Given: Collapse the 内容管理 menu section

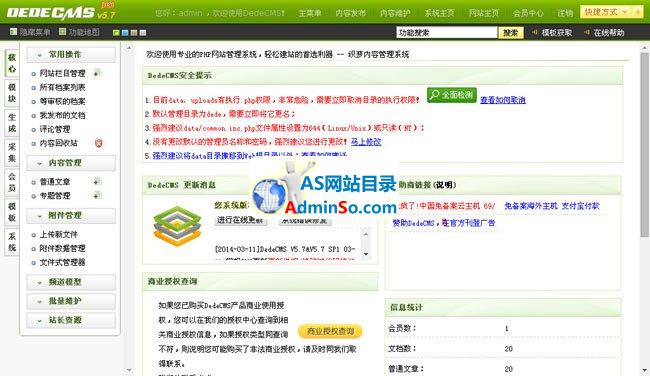Looking at the screenshot, I should (71, 163).
